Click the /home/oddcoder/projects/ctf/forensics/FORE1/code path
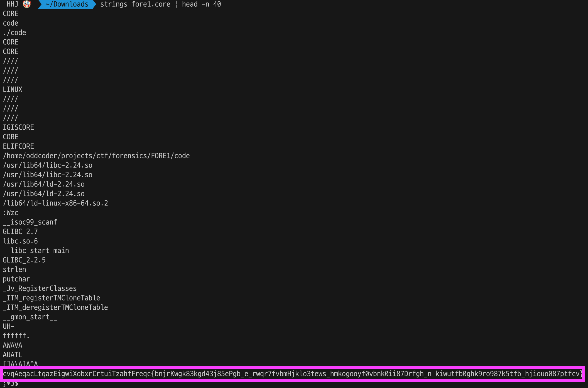Image resolution: width=588 pixels, height=388 pixels. pos(96,156)
